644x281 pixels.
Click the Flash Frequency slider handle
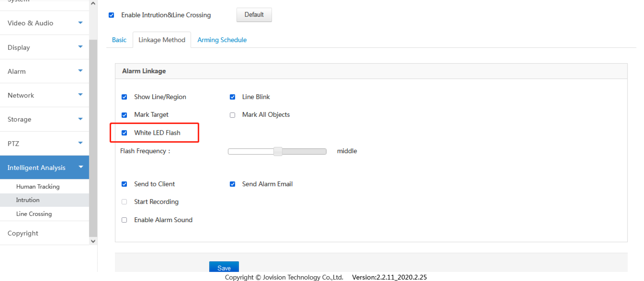click(x=278, y=151)
